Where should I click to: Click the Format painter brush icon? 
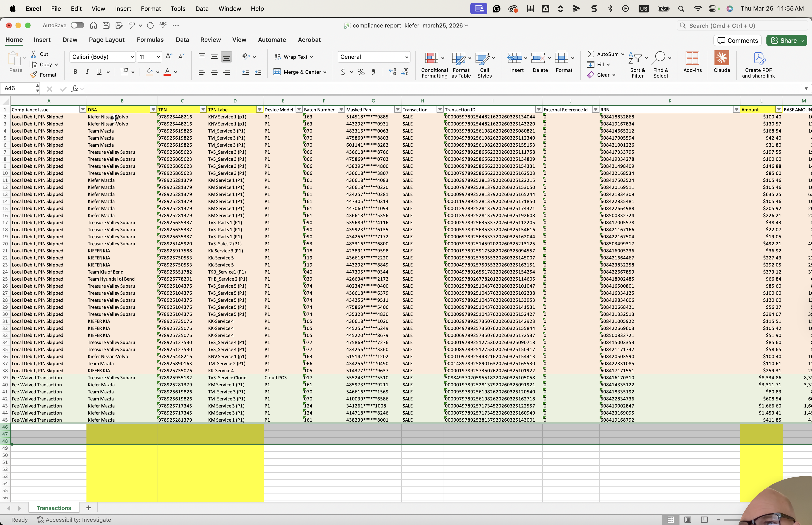coord(33,75)
